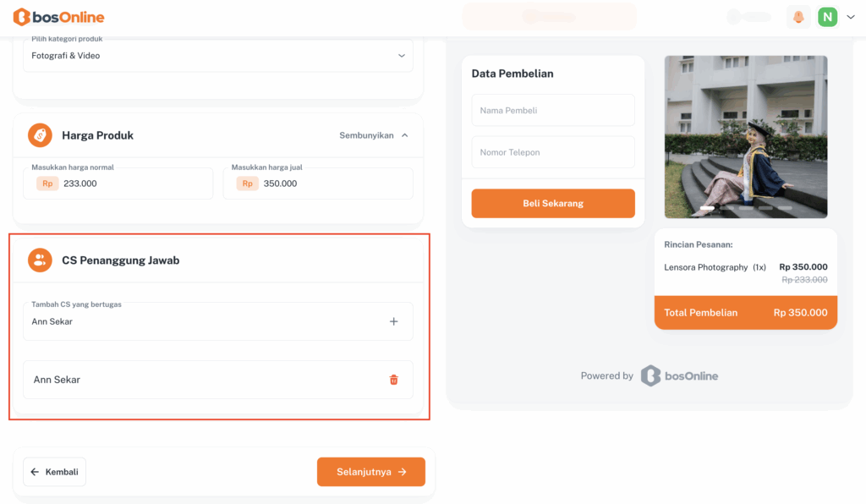Open notifications via the bell icon
This screenshot has width=866, height=504.
tap(797, 17)
